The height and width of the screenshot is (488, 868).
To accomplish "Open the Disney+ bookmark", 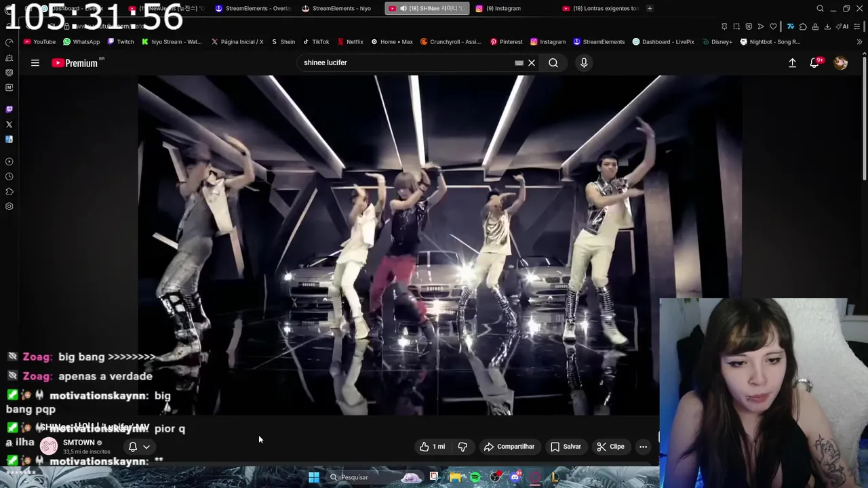I will [717, 41].
